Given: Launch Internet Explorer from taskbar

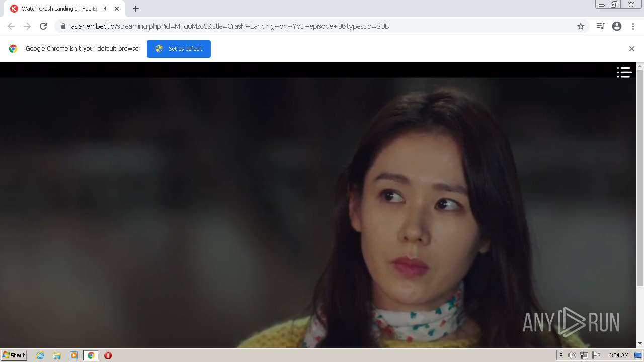Looking at the screenshot, I should pos(40,355).
